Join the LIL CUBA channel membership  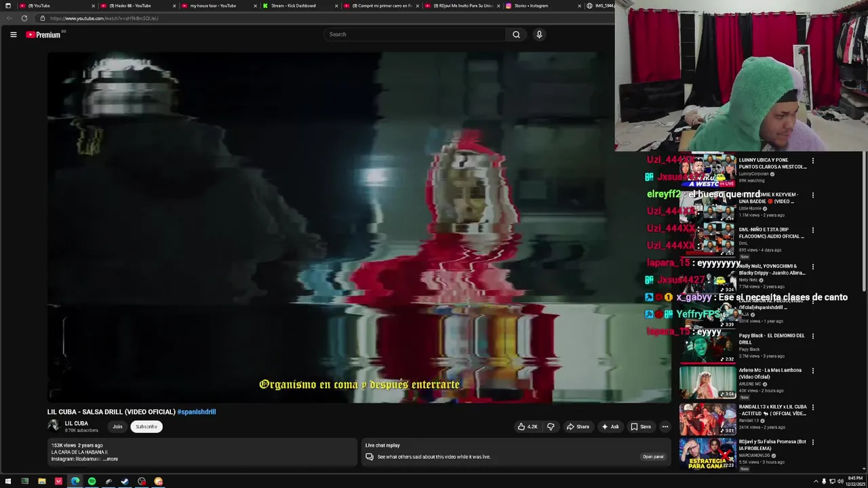tap(117, 427)
